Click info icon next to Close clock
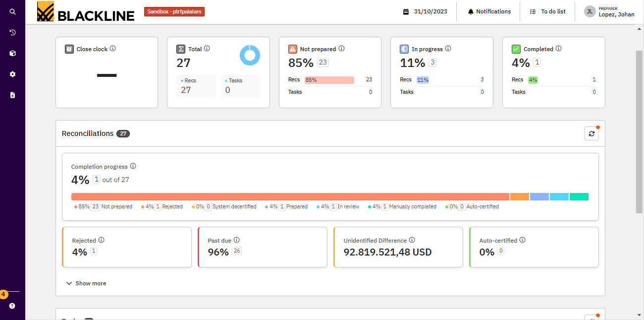Screen dimensions: 644x320 (113, 49)
